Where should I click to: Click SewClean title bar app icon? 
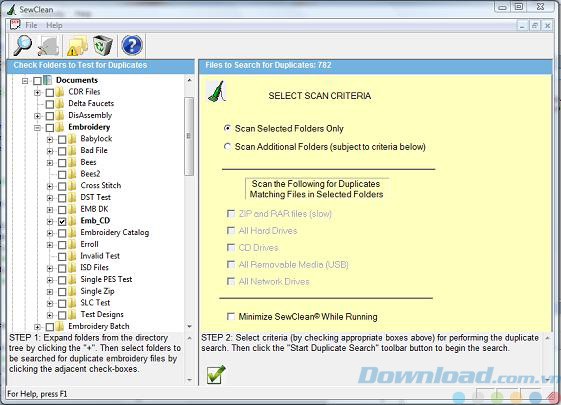pyautogui.click(x=12, y=9)
